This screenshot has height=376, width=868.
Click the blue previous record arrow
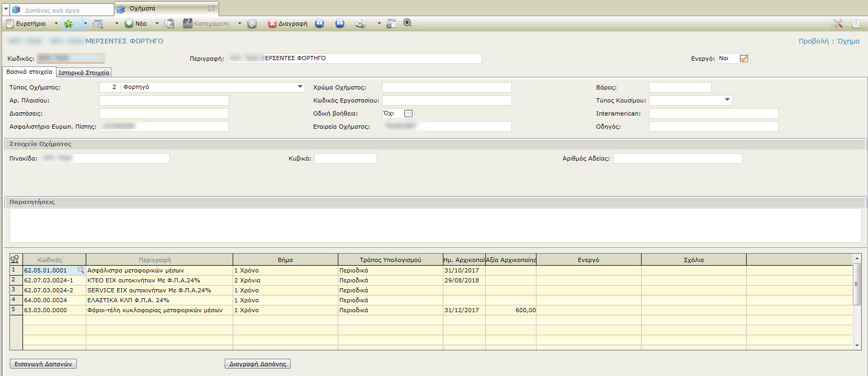pyautogui.click(x=319, y=24)
